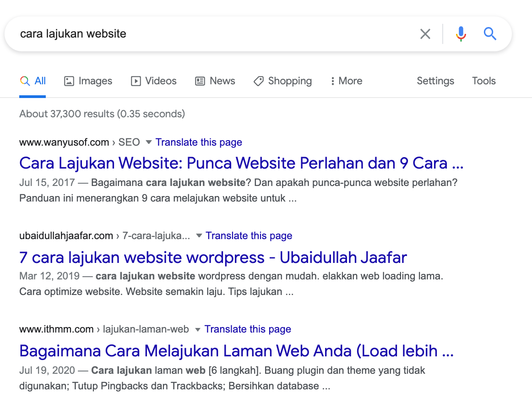Viewport: 532px width, 404px height.
Task: Open the Settings menu
Action: coord(435,81)
